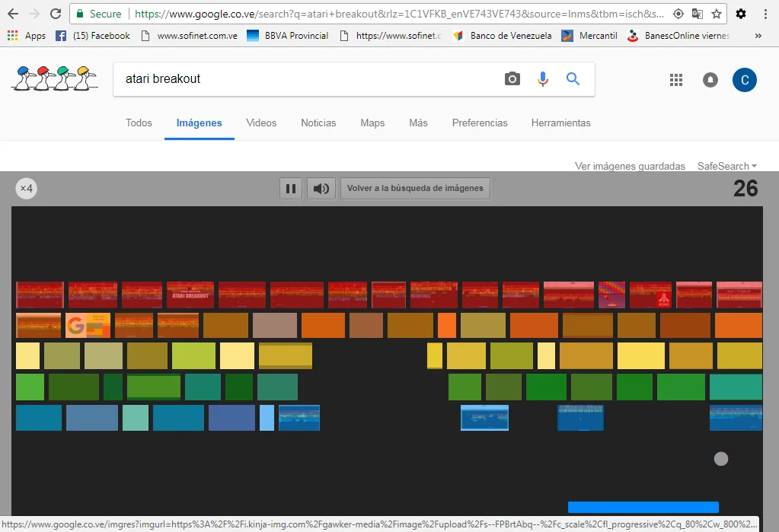Viewport: 779px width, 532px height.
Task: Click the Secure padlock site info
Action: (98, 14)
